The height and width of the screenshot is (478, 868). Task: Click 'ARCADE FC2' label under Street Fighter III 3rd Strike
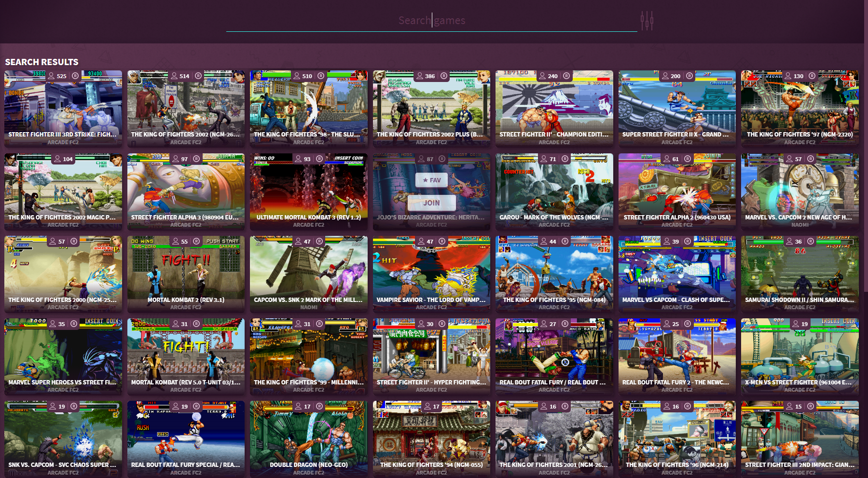(63, 142)
